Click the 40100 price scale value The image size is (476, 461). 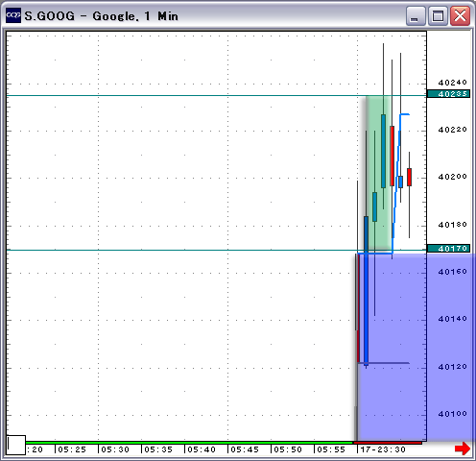pos(452,414)
